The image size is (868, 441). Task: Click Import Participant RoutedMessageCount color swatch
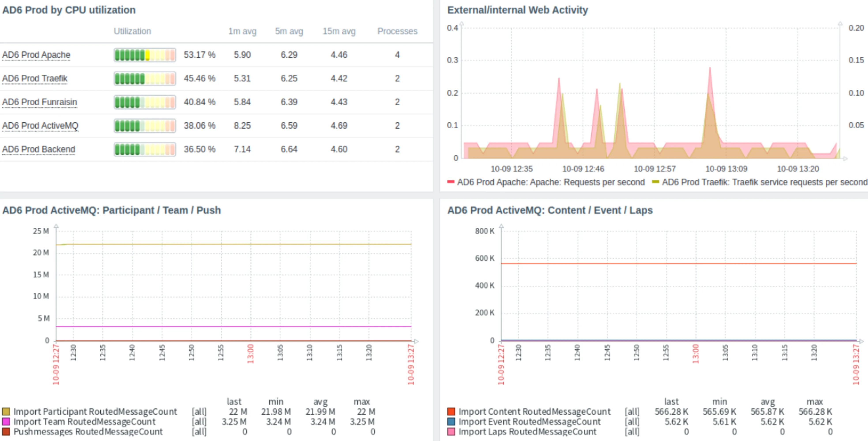point(6,412)
